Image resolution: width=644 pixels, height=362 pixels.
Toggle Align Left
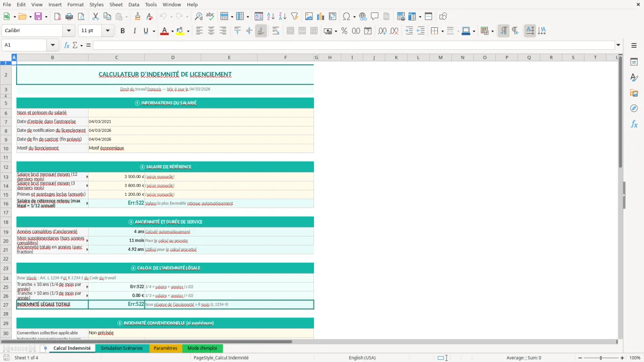[199, 31]
